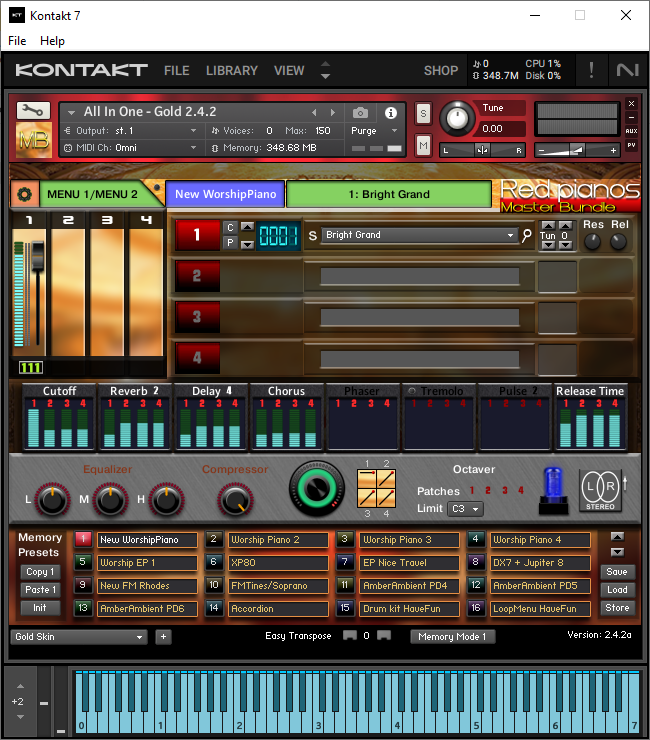Adjust channel 1 volume fader

pyautogui.click(x=37, y=256)
